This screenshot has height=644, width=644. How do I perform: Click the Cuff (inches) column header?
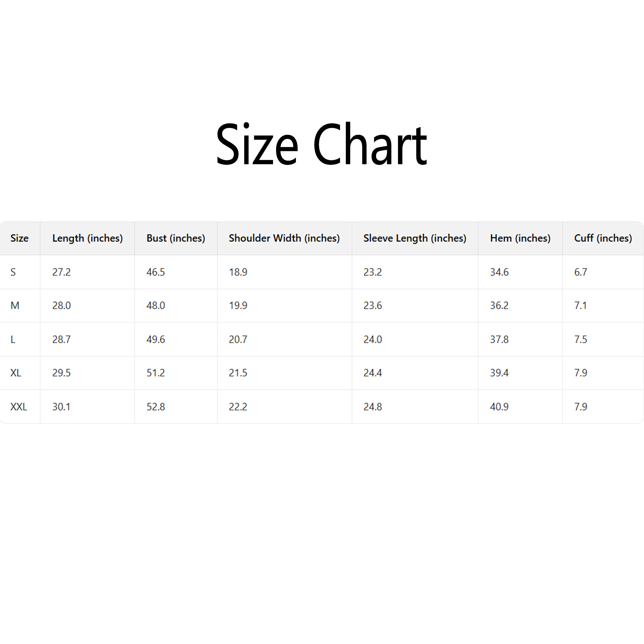click(603, 238)
